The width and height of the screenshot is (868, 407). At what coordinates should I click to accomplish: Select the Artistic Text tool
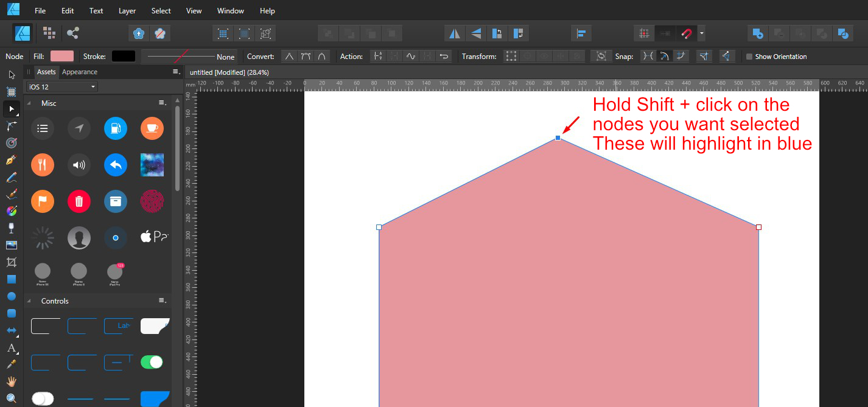click(x=11, y=347)
